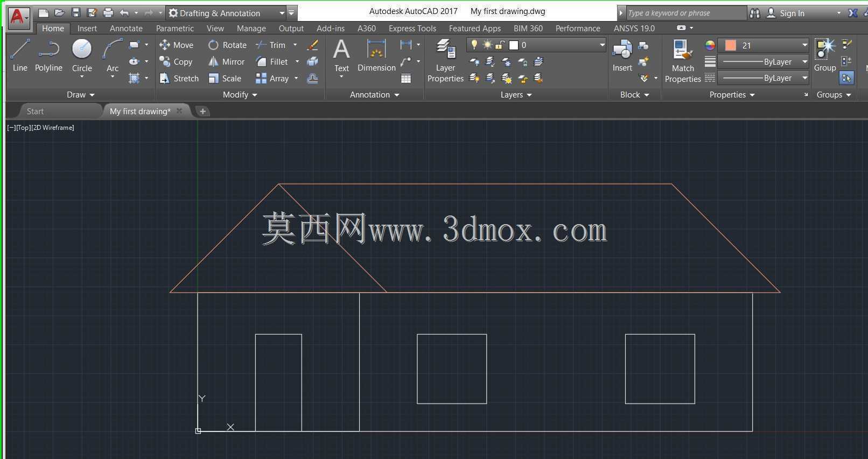Switch to the Parametric ribbon tab
Image resolution: width=868 pixels, height=459 pixels.
[x=174, y=29]
